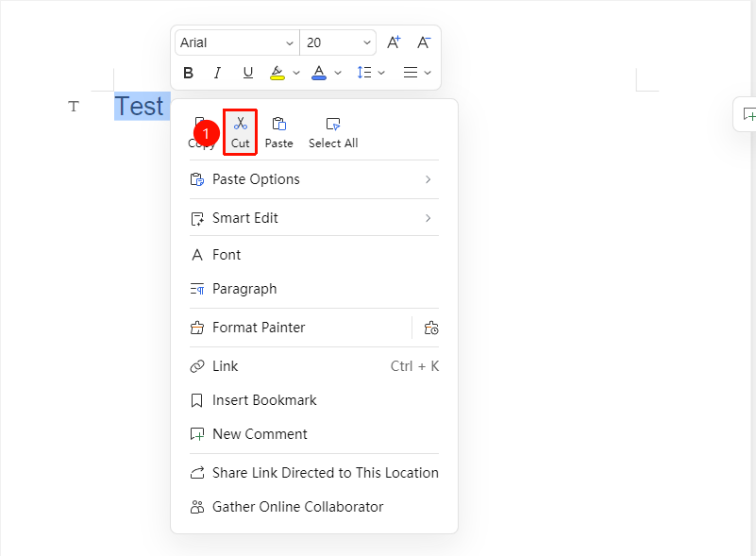The width and height of the screenshot is (756, 556).
Task: Toggle Underline formatting in mini toolbar
Action: [x=248, y=73]
